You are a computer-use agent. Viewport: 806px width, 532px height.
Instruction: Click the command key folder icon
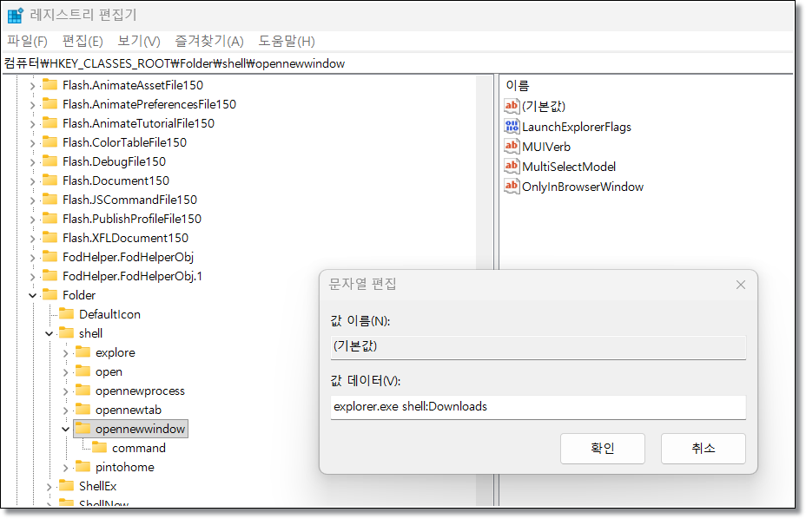pos(99,448)
